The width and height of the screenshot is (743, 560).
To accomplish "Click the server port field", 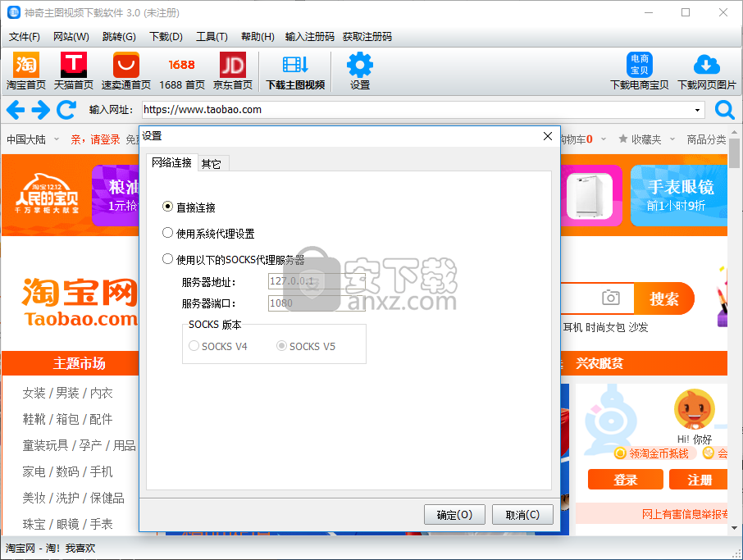I will coord(317,303).
